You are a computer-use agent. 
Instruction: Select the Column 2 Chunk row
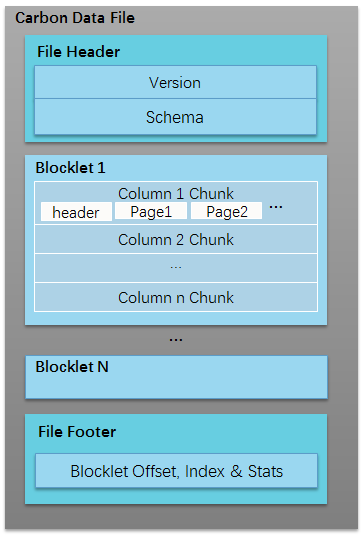pyautogui.click(x=176, y=239)
